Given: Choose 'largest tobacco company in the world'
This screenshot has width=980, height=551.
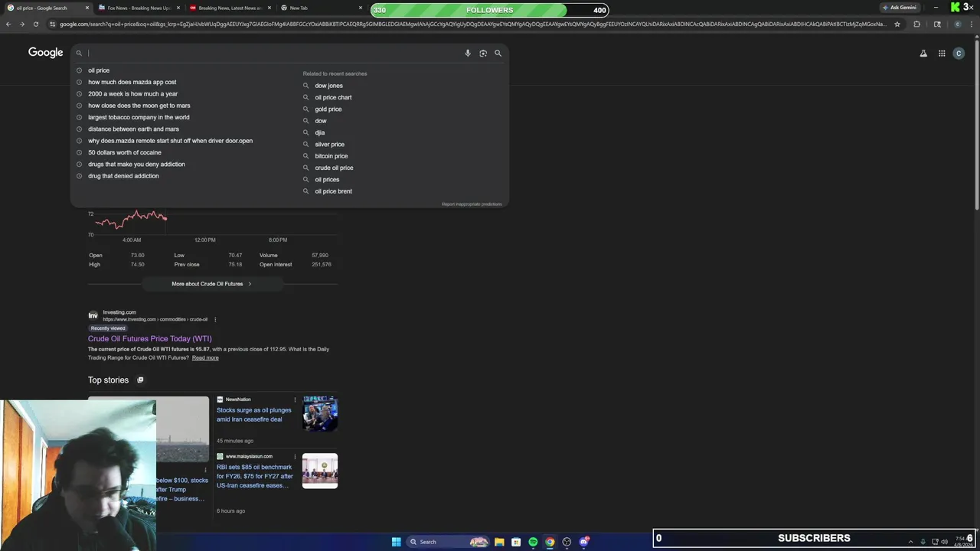Looking at the screenshot, I should click(x=139, y=117).
